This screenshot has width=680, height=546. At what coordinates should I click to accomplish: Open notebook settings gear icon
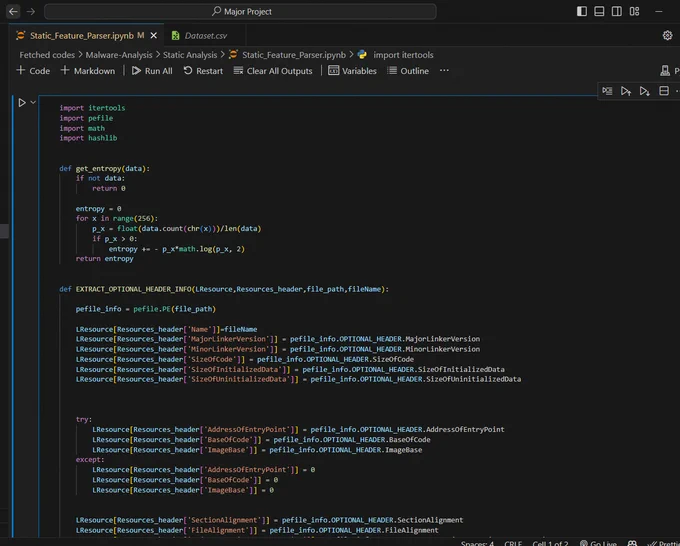point(667,36)
